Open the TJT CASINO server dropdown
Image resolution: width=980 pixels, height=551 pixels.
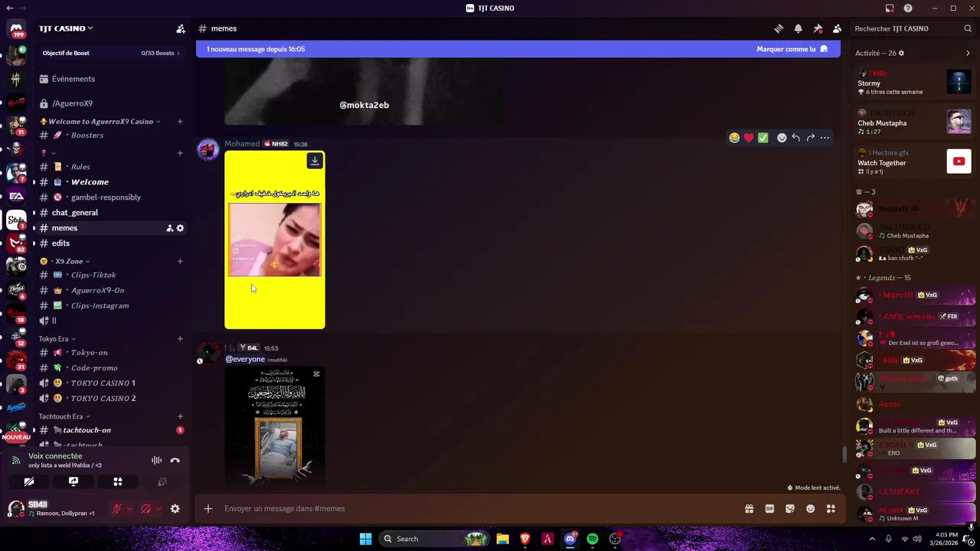click(66, 28)
